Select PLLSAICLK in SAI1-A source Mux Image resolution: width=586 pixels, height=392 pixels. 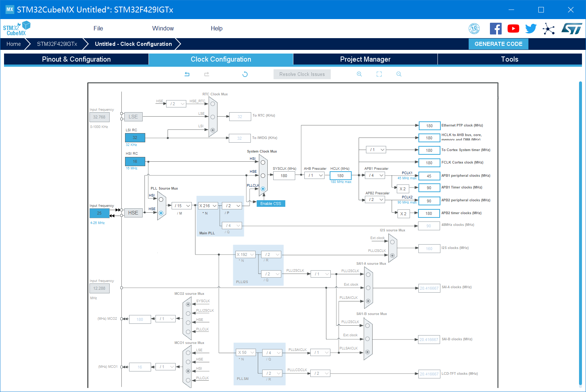(368, 301)
